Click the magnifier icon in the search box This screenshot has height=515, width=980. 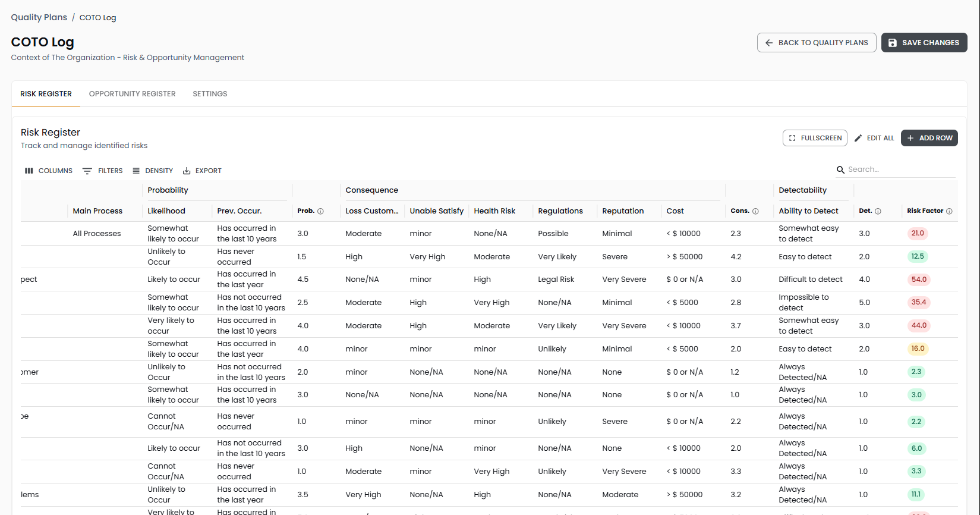[x=840, y=170]
